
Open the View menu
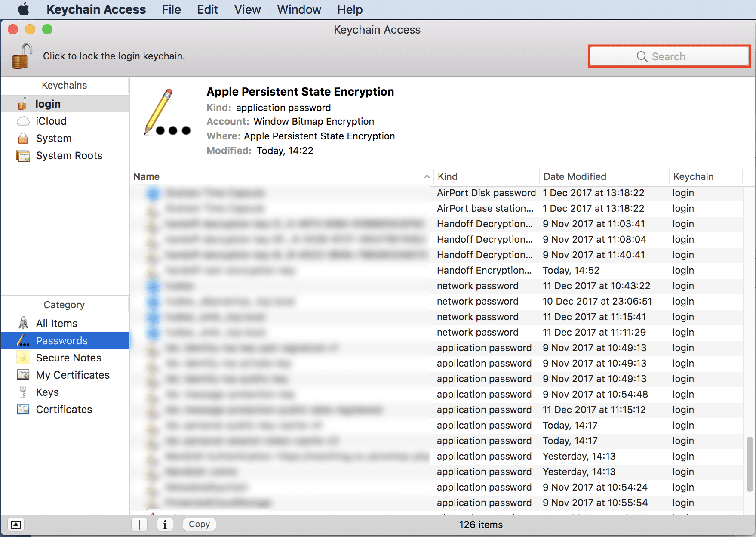(x=247, y=9)
